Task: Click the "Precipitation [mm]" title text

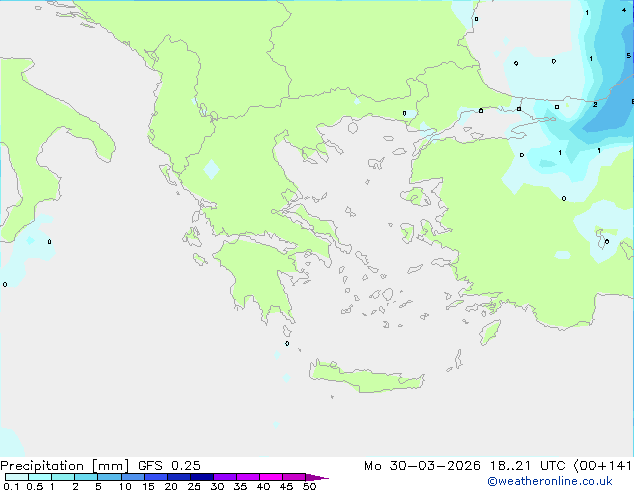Action: pyautogui.click(x=65, y=466)
